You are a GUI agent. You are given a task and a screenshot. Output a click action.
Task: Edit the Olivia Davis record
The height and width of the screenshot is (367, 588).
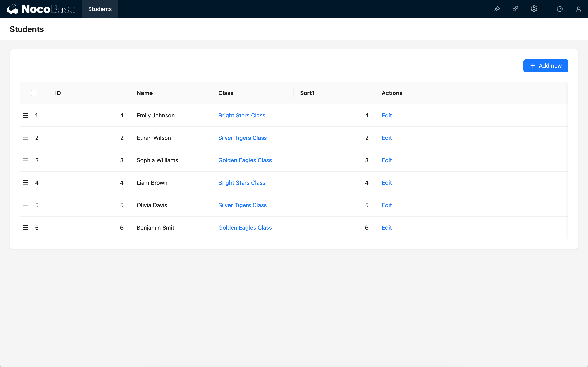(386, 205)
